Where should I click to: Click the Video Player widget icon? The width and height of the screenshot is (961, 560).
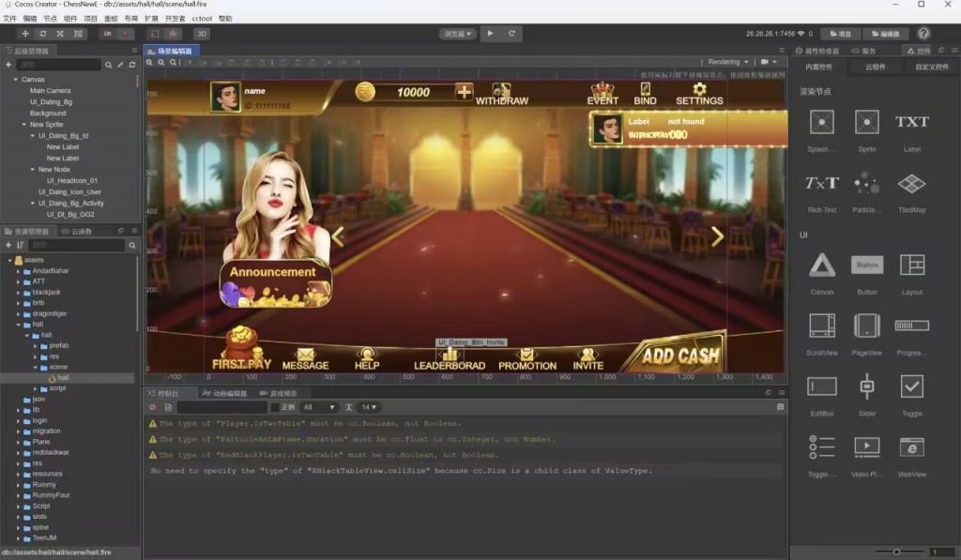point(866,446)
